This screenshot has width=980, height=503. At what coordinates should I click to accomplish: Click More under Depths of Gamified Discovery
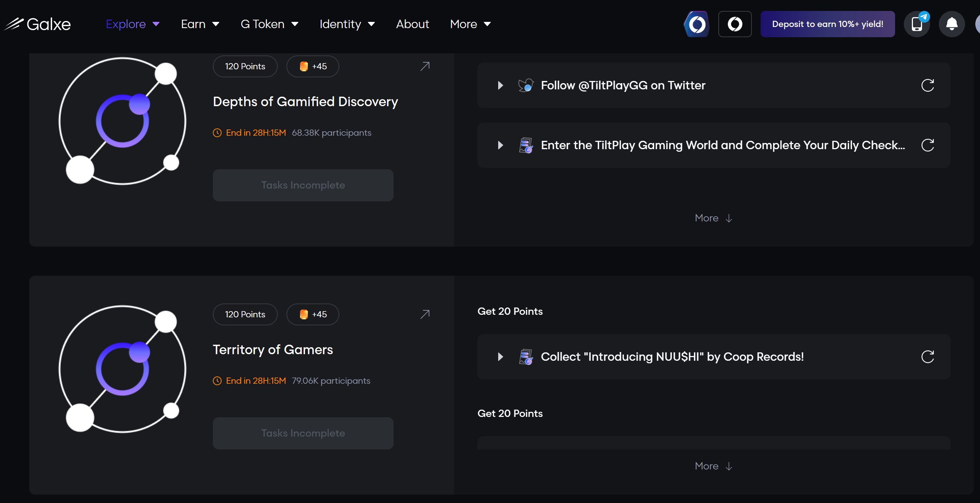click(713, 218)
